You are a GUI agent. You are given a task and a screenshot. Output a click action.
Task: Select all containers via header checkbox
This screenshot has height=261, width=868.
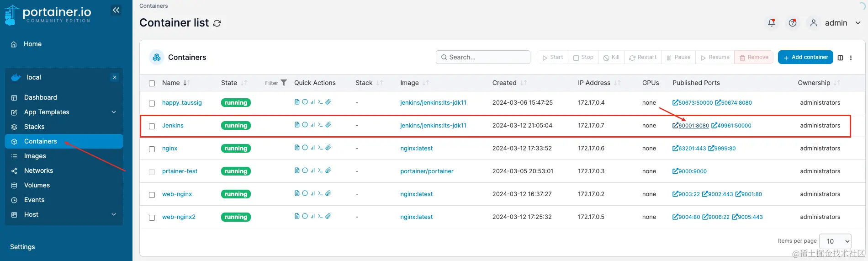(152, 83)
